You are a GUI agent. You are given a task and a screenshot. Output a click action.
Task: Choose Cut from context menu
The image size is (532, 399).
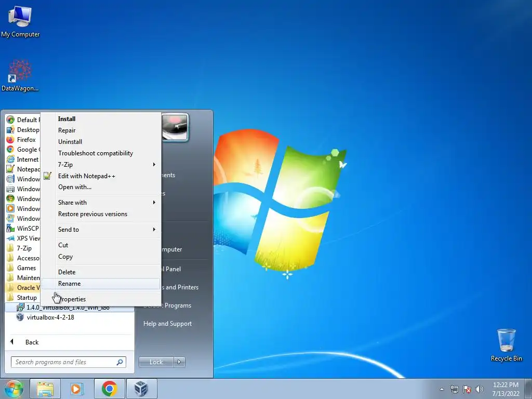pyautogui.click(x=101, y=245)
